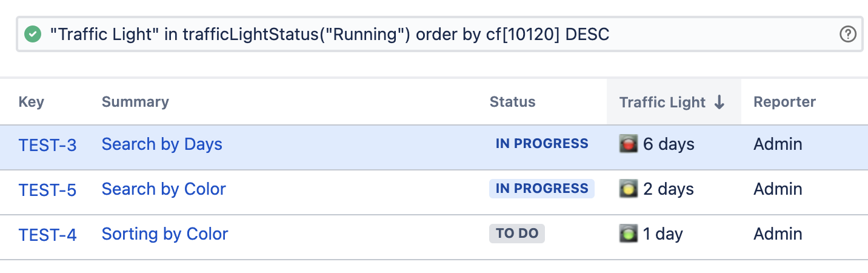The image size is (868, 273).
Task: Click the yellow traffic light icon
Action: click(x=629, y=189)
